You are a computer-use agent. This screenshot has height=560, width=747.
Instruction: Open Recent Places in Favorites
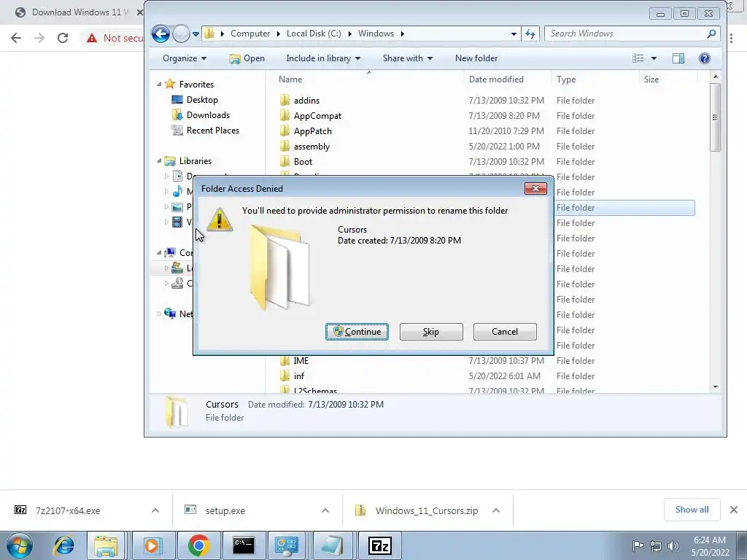(x=212, y=131)
